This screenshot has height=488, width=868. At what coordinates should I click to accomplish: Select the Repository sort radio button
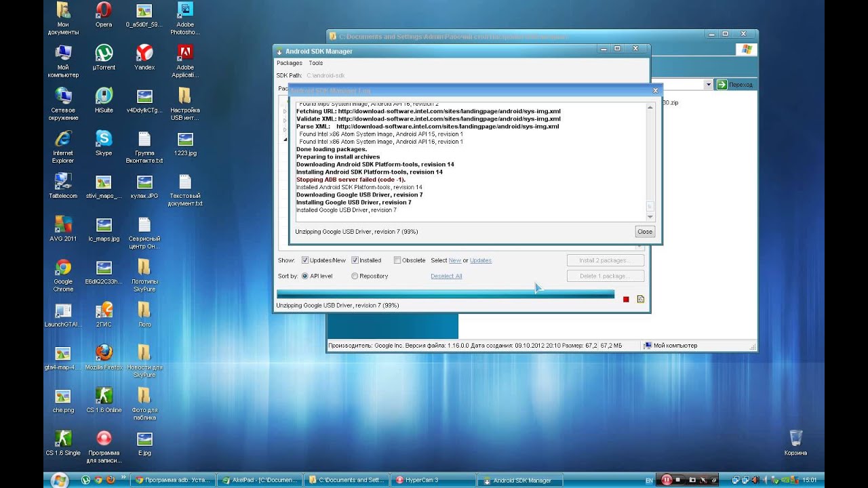click(355, 276)
